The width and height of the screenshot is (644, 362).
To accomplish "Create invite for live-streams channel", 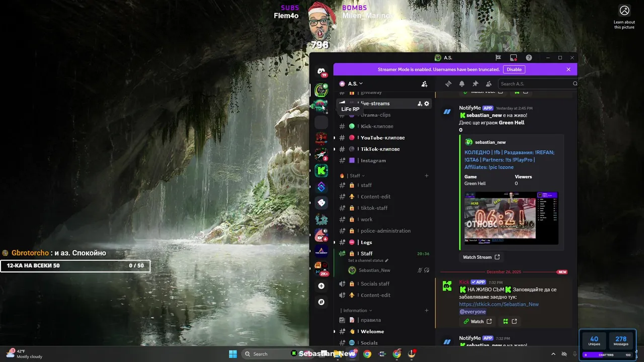I will [x=420, y=104].
